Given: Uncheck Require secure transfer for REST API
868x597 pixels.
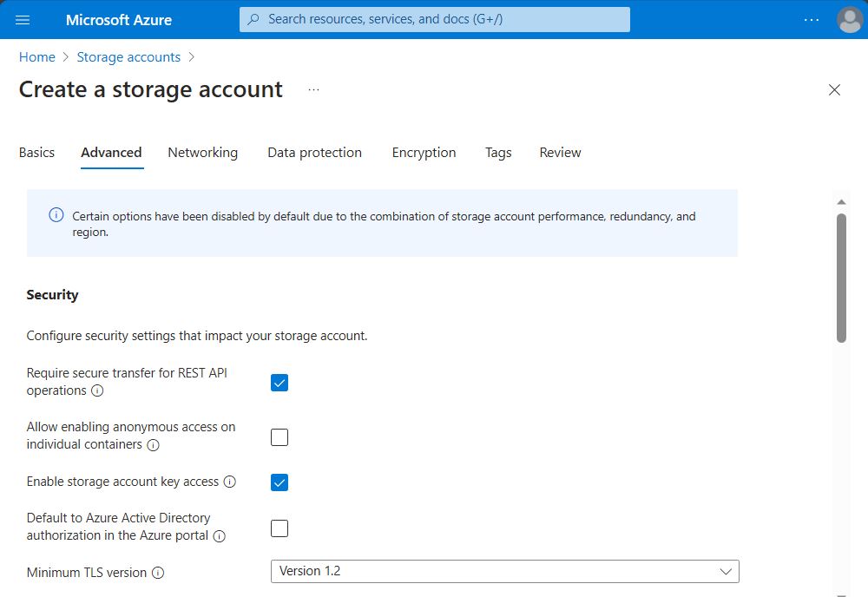Looking at the screenshot, I should coord(279,383).
